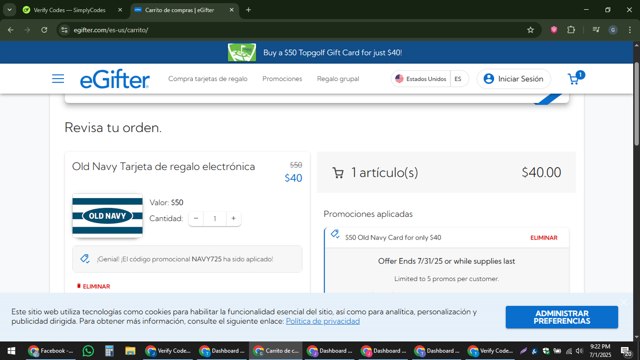Click the 'Revisa tu orden.' heading
Viewport: 640px width, 360px height.
tap(113, 127)
